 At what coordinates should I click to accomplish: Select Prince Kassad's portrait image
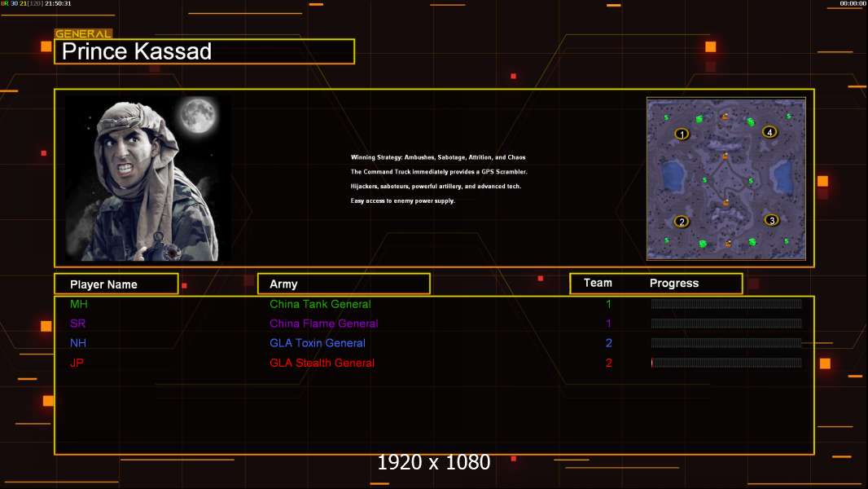pos(148,178)
